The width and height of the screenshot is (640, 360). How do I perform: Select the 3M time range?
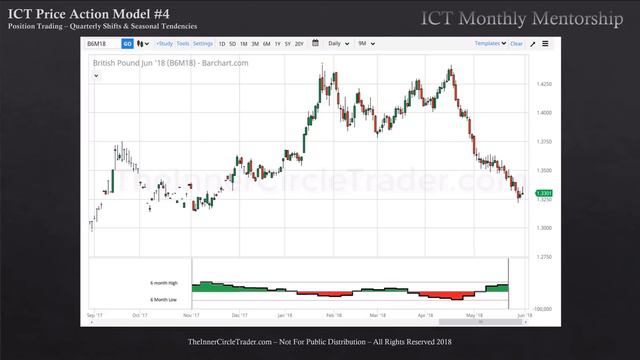click(255, 44)
